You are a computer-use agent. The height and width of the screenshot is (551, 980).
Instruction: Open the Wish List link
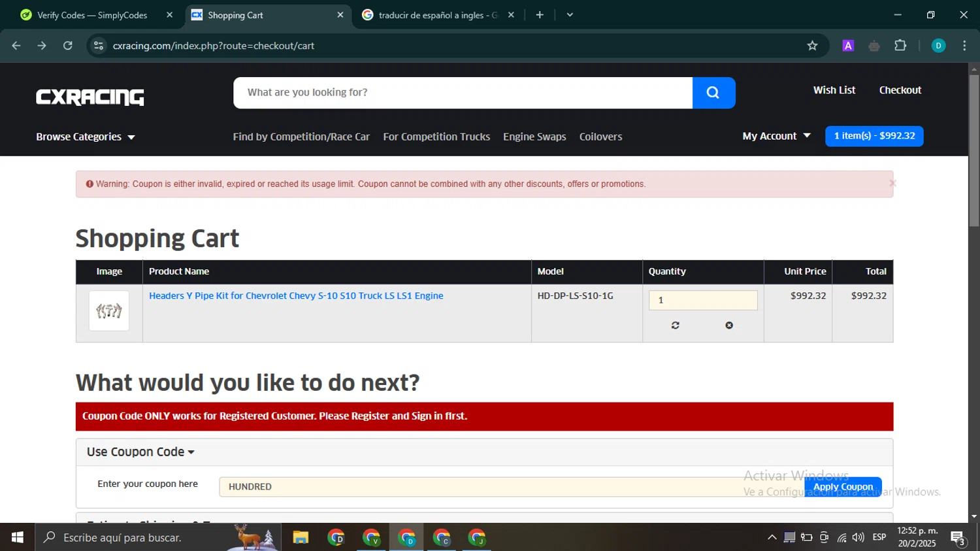(x=834, y=90)
